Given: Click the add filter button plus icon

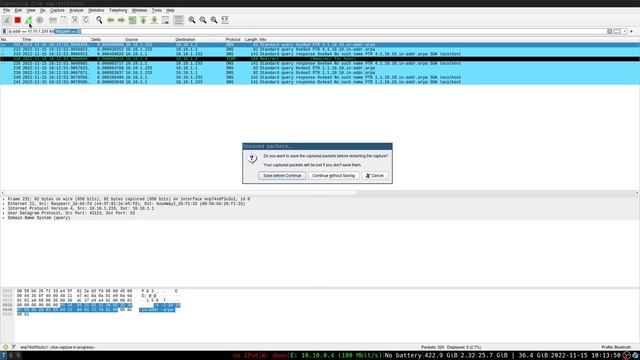Looking at the screenshot, I should coord(632,31).
